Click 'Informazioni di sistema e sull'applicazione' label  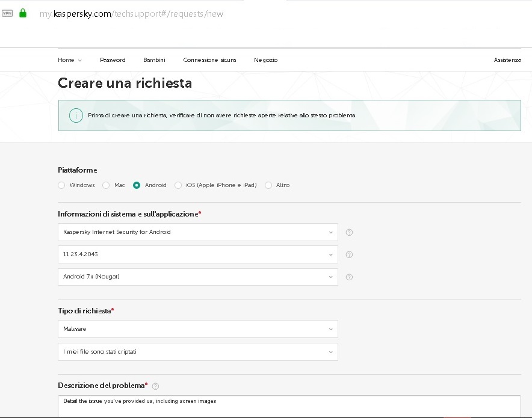click(128, 214)
